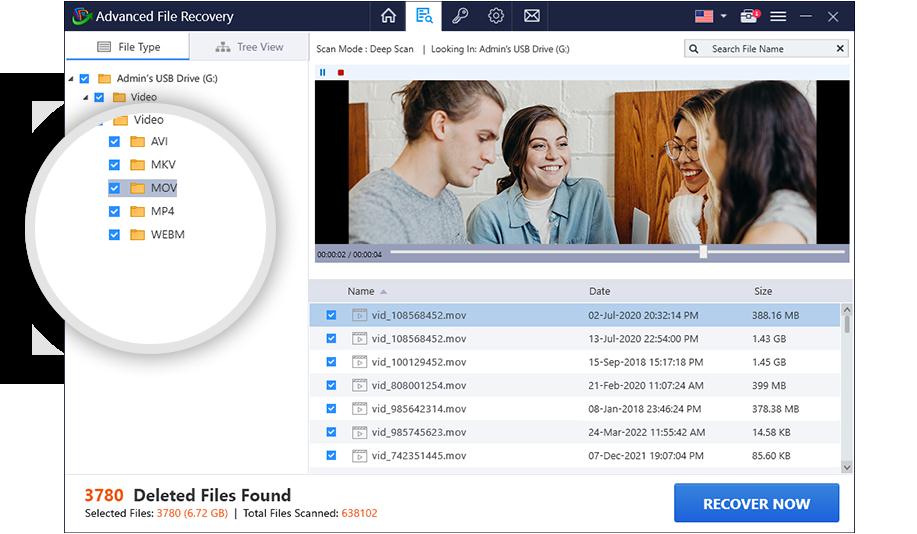Uncheck vid_100129452.mov file checkbox
Screen dimensions: 917x534
[x=331, y=362]
